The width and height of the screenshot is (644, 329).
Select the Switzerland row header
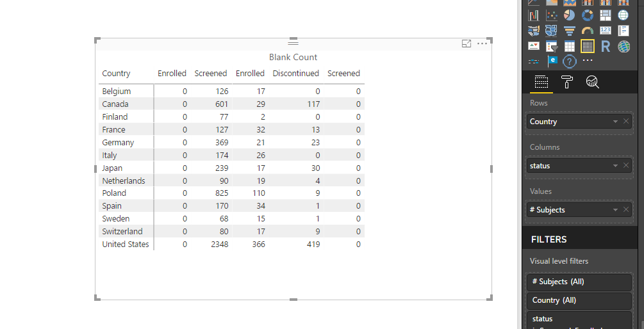point(122,231)
